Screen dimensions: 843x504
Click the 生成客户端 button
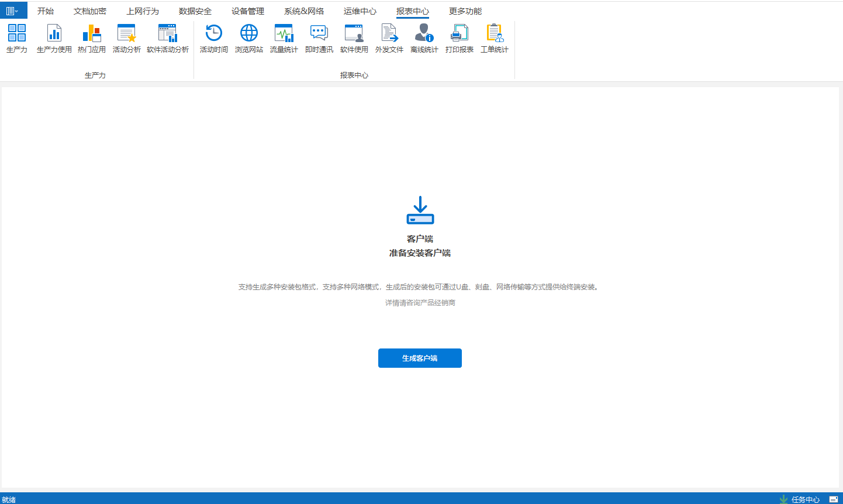[420, 358]
